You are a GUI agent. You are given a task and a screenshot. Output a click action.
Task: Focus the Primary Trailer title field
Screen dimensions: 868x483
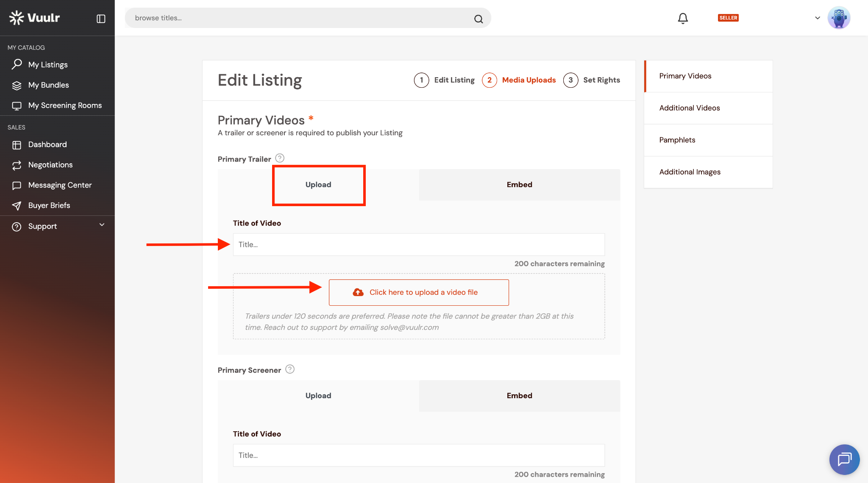click(419, 245)
